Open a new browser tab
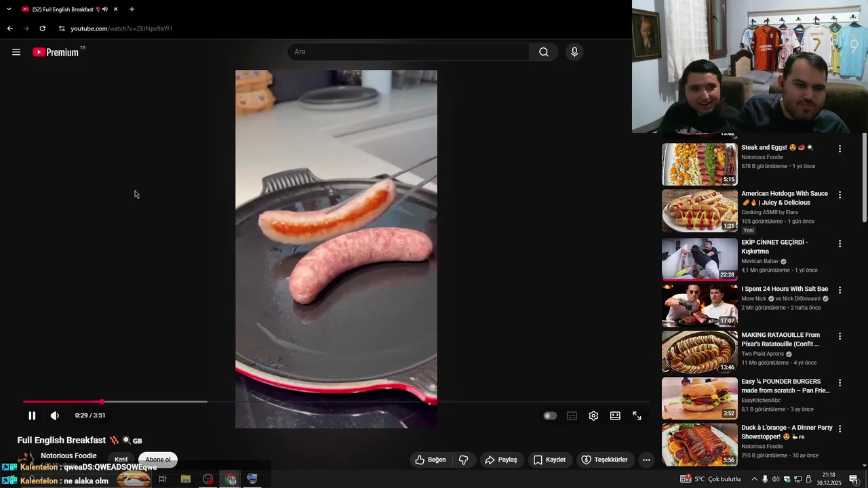This screenshot has width=868, height=488. [132, 9]
